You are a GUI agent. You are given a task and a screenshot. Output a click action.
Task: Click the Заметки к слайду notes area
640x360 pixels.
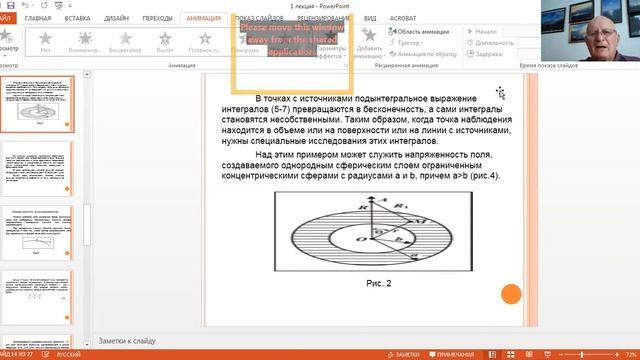pyautogui.click(x=127, y=341)
